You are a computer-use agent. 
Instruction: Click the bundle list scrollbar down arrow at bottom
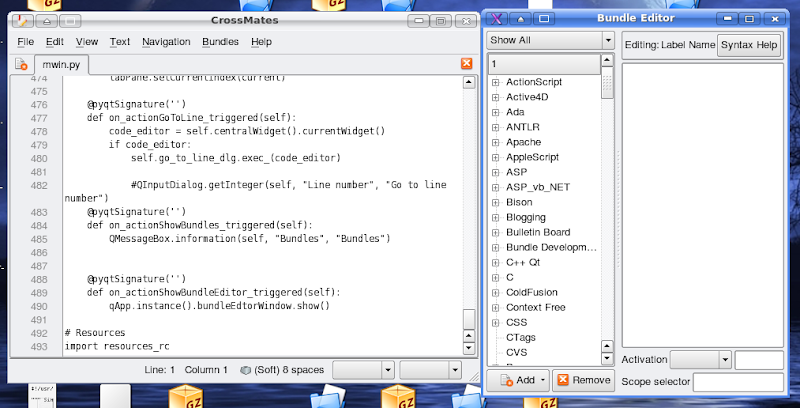coord(607,359)
